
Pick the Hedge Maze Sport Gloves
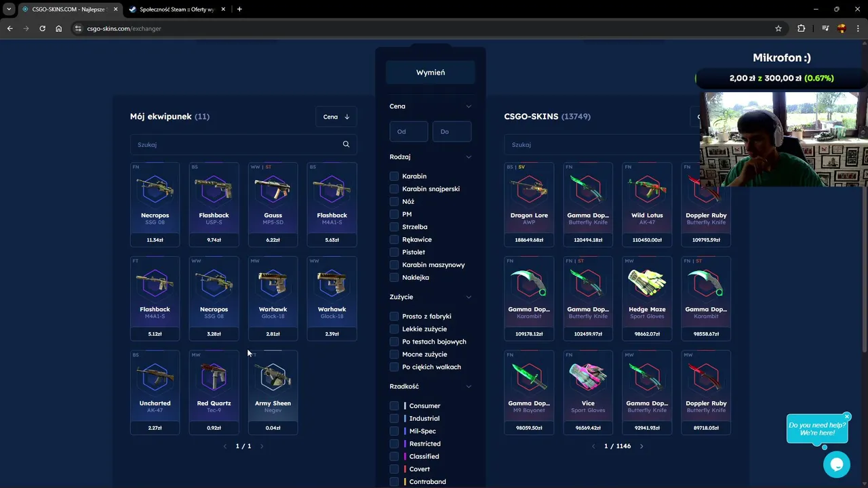[647, 298]
